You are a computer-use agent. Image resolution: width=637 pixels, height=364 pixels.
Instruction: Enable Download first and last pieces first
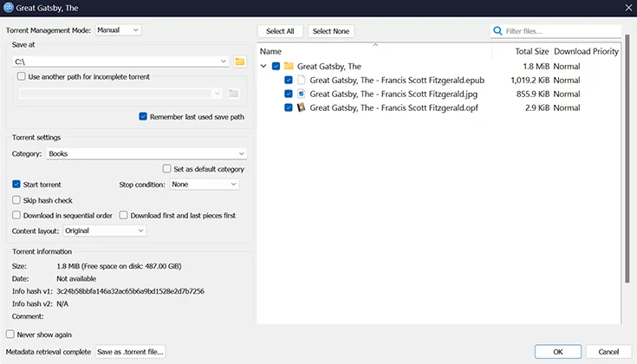tap(123, 215)
